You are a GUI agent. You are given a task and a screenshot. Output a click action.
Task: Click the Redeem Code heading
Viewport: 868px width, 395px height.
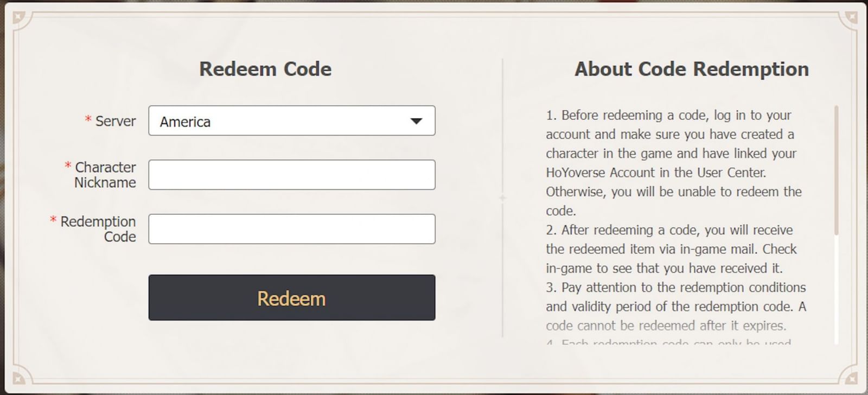265,69
